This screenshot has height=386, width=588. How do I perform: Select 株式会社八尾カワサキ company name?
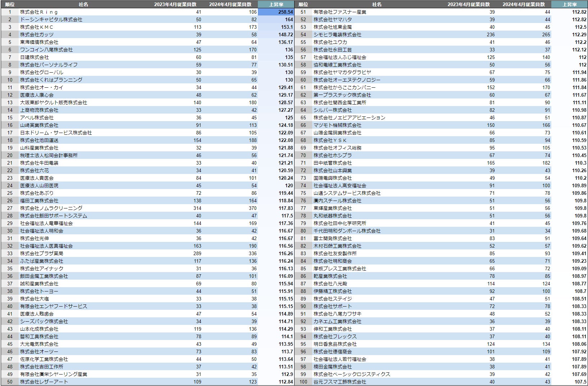[x=337, y=314]
